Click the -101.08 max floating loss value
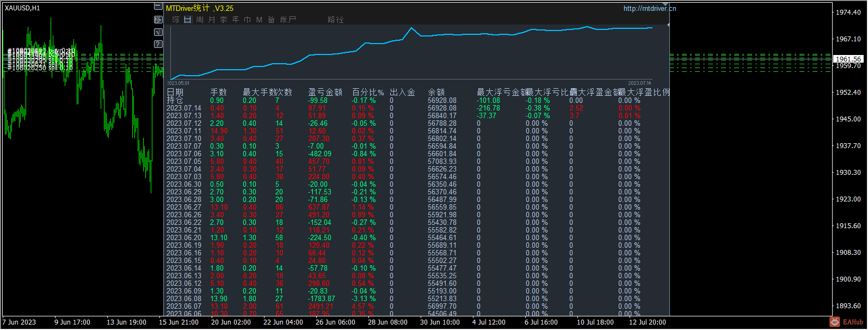868x330 pixels. tap(488, 100)
